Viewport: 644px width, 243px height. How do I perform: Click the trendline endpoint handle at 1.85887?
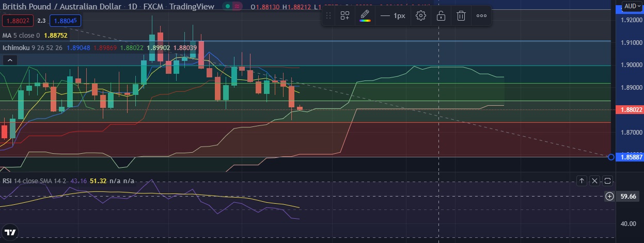pos(611,157)
